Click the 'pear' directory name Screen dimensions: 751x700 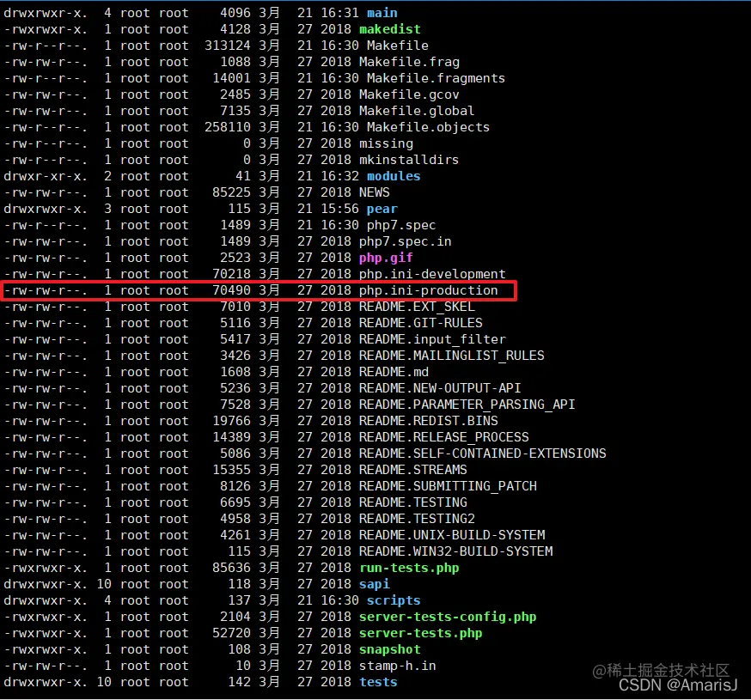click(x=382, y=209)
